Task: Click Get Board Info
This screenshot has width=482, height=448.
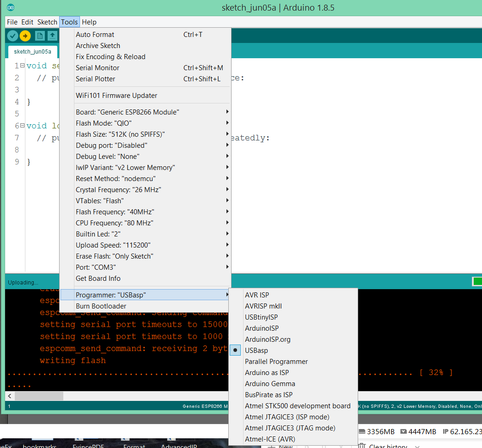Action: (x=145, y=278)
